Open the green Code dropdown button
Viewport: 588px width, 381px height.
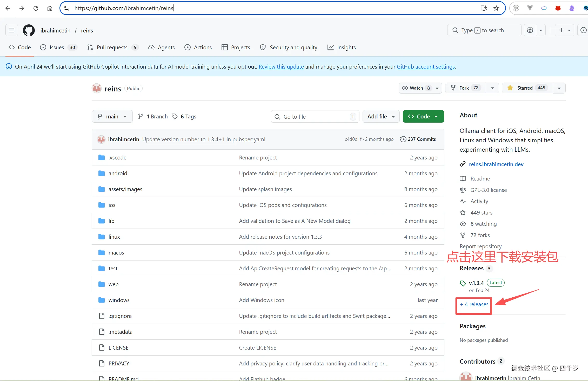pyautogui.click(x=423, y=117)
